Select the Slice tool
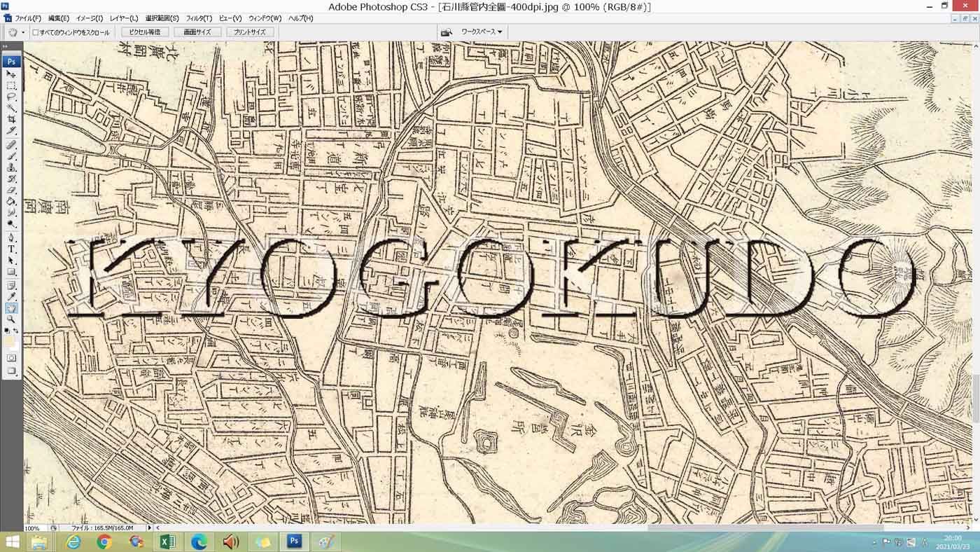 (x=11, y=130)
